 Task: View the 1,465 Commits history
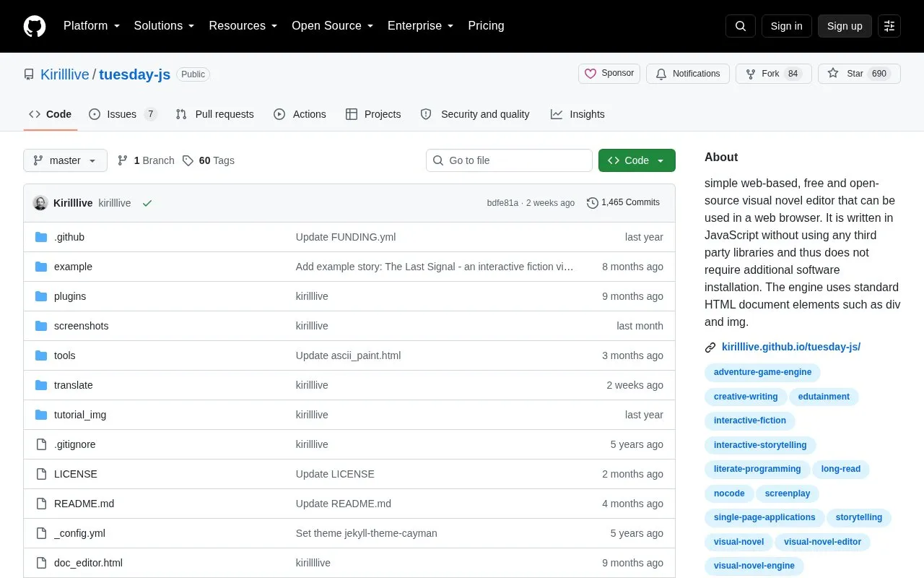click(x=623, y=202)
